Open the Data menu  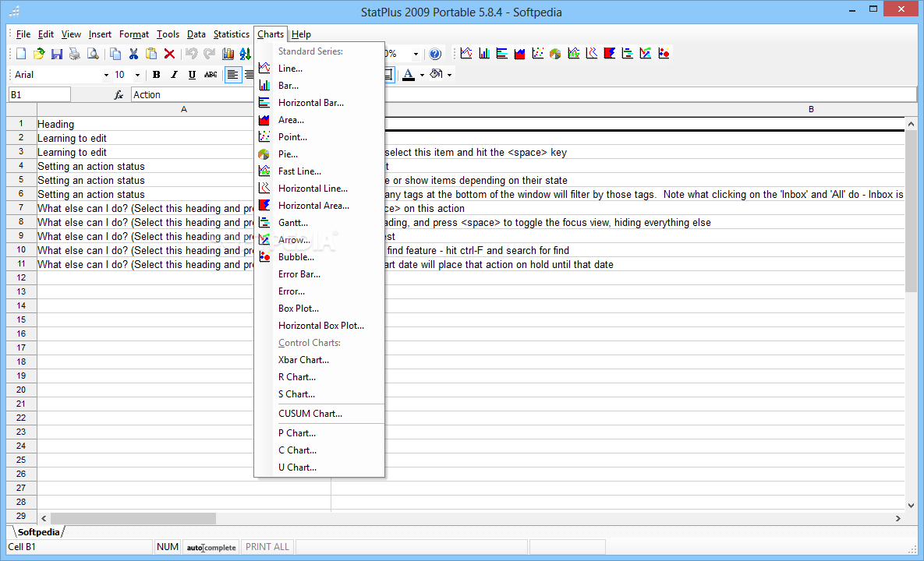(196, 34)
